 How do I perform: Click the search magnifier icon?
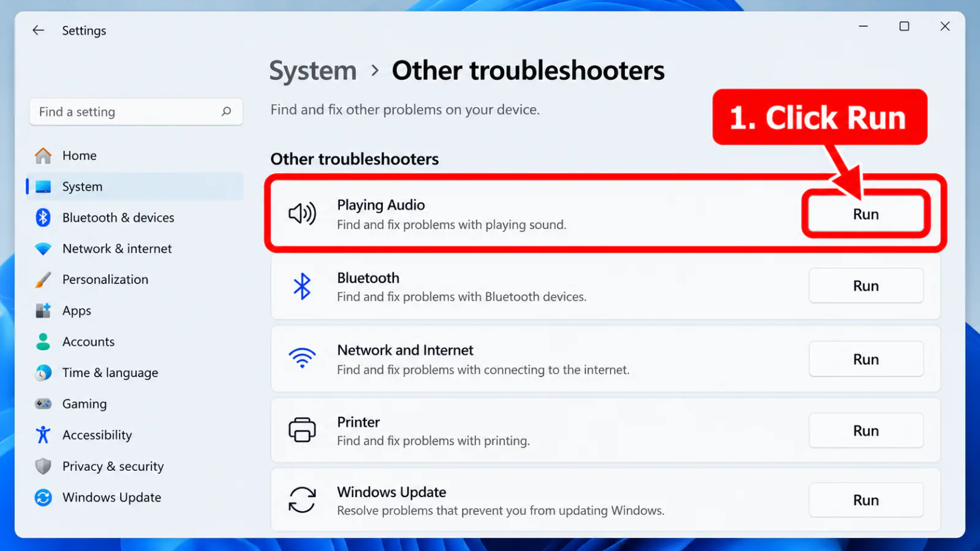[226, 111]
